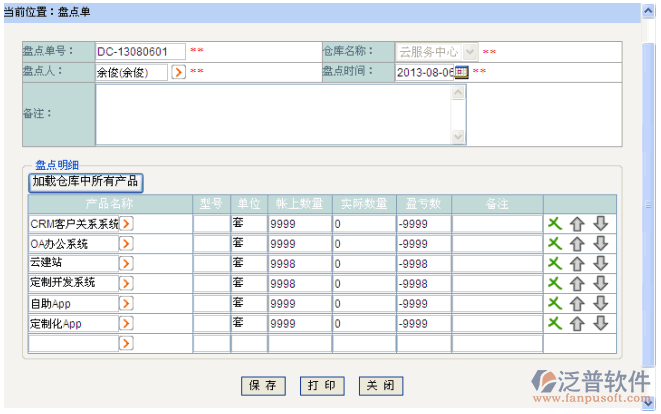Delete the 定制开发系统 row
The image size is (661, 414).
[554, 283]
